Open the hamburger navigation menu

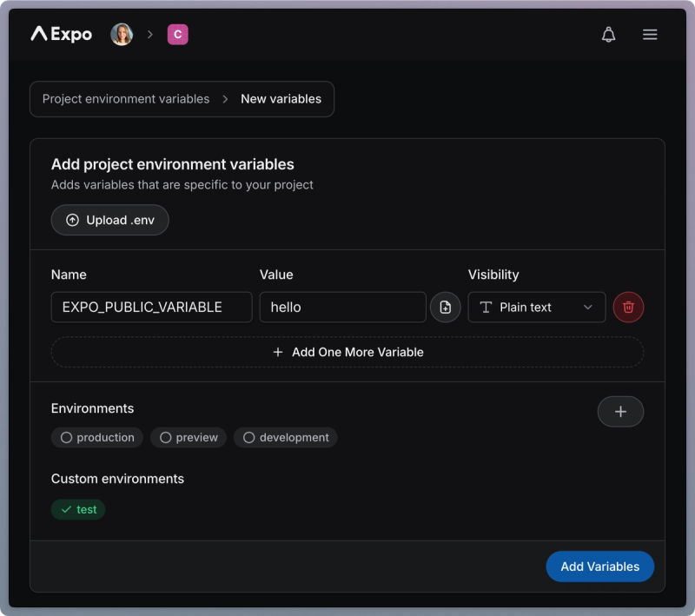[650, 34]
